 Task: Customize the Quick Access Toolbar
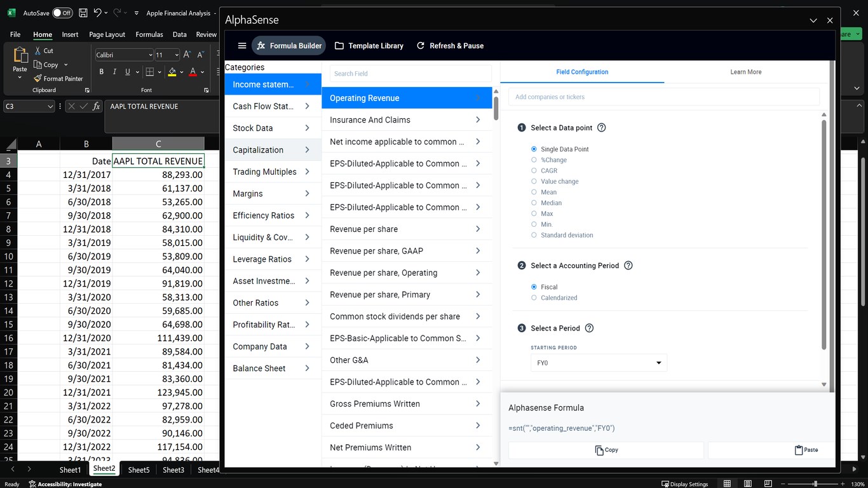[136, 13]
